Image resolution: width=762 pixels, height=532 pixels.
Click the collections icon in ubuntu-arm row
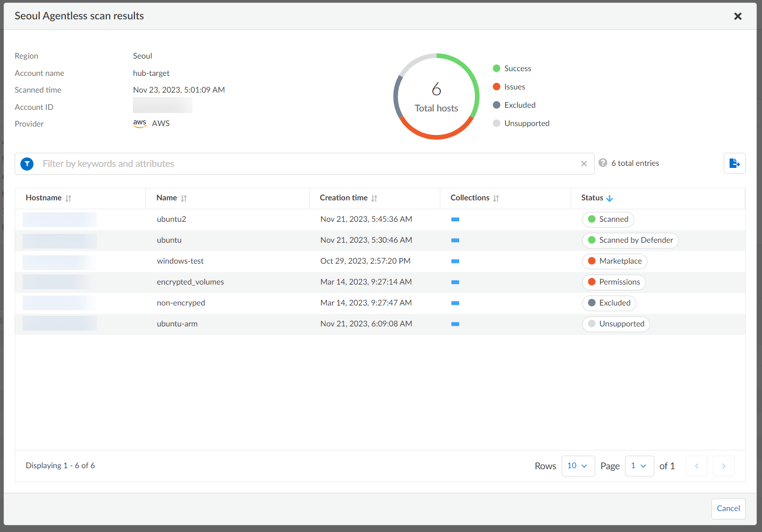455,324
